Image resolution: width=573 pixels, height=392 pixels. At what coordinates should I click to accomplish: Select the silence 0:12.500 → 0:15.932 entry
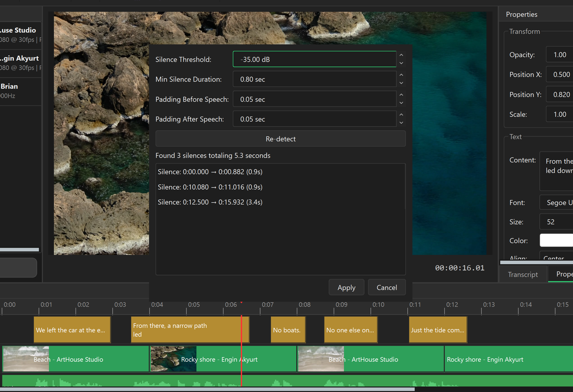click(x=280, y=202)
